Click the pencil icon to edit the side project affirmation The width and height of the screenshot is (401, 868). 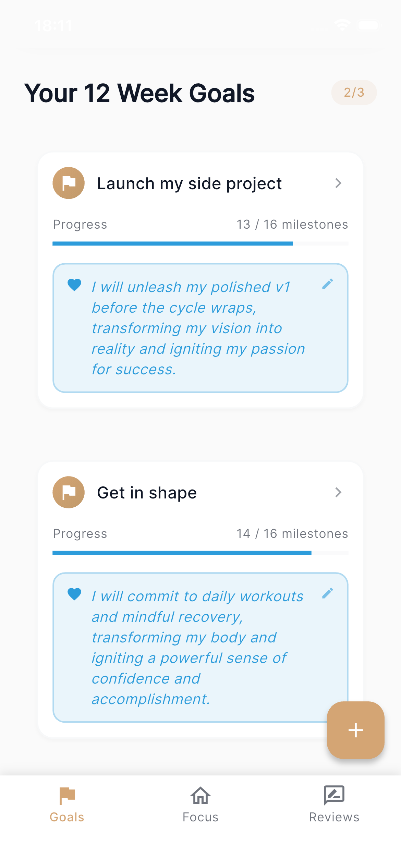pyautogui.click(x=328, y=284)
